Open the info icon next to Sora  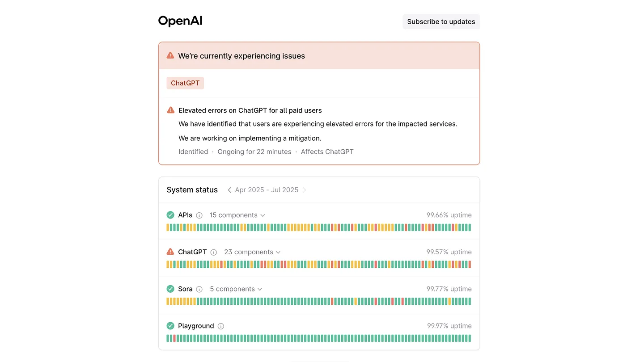[x=199, y=289]
